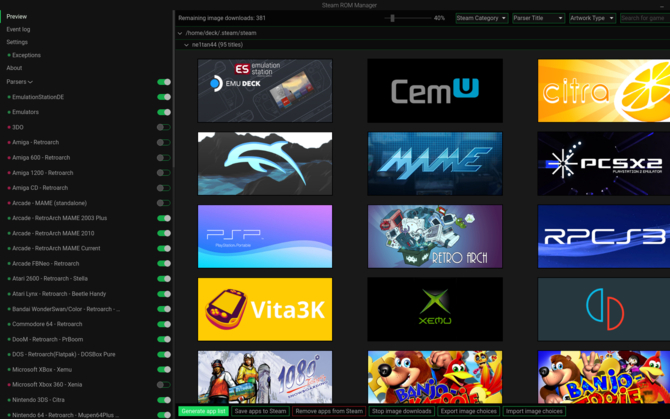The height and width of the screenshot is (419, 670).
Task: Click Import image choices
Action: (534, 411)
